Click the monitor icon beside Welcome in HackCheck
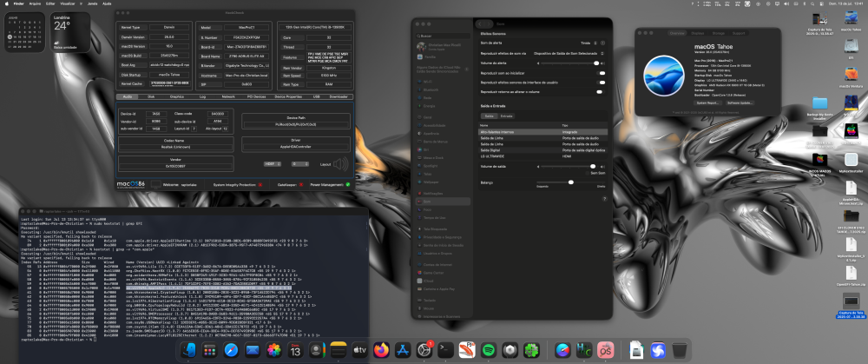Screen dimensions: 868x364 click(x=155, y=184)
